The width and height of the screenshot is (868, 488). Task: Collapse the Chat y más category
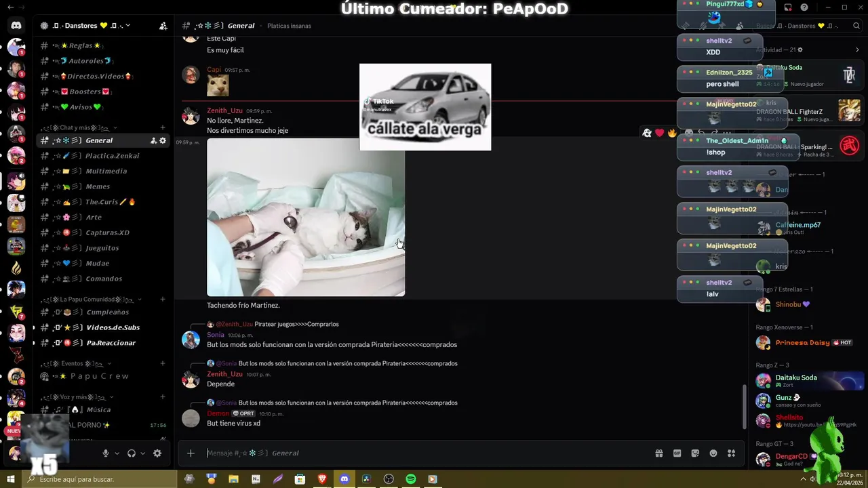[115, 127]
